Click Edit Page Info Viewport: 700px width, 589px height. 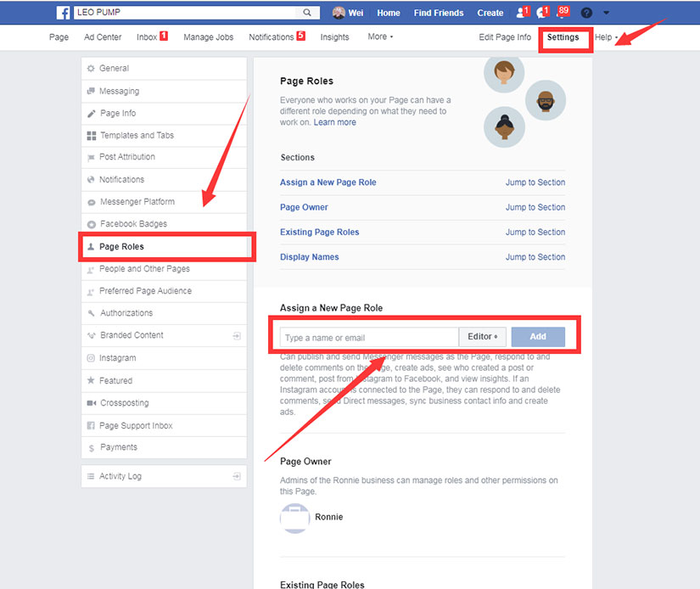click(505, 37)
